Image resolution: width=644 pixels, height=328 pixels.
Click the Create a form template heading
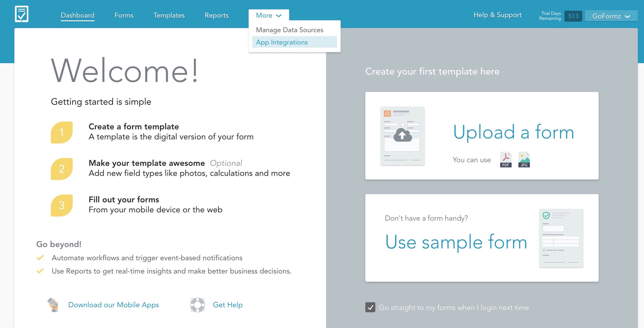click(x=134, y=127)
